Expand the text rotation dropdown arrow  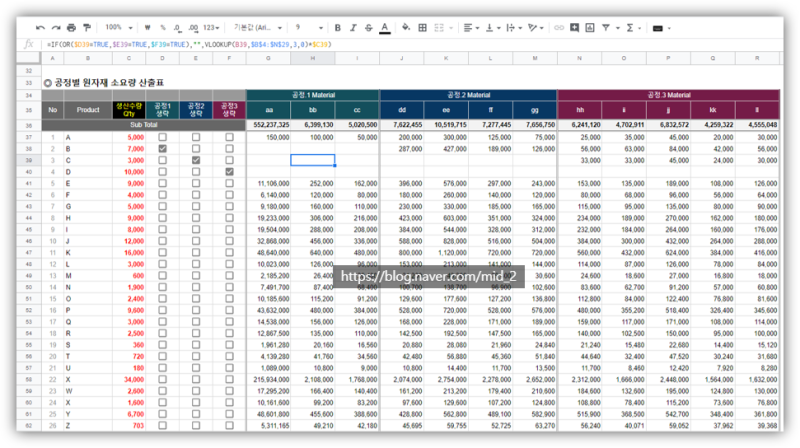point(542,28)
